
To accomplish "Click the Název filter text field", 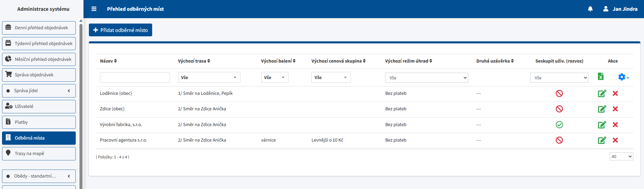I will click(135, 77).
